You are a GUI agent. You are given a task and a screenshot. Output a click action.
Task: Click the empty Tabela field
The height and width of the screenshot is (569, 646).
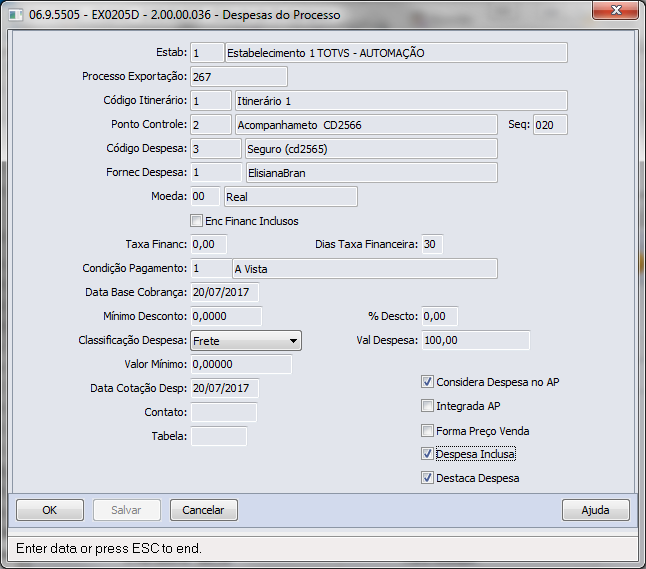219,436
